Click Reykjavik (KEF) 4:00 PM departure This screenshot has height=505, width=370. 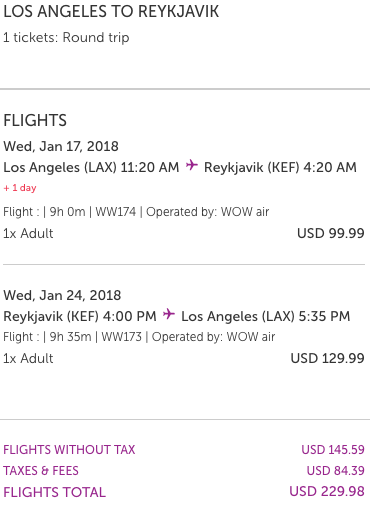click(80, 316)
